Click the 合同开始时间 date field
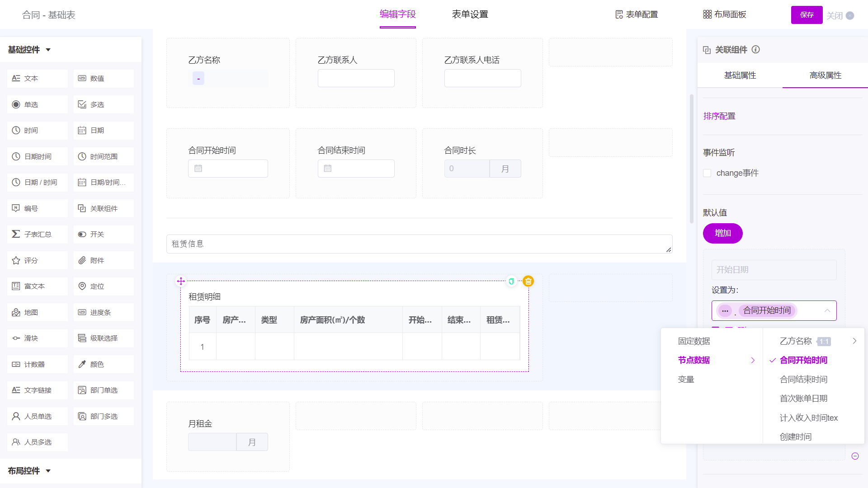The image size is (868, 488). [228, 169]
